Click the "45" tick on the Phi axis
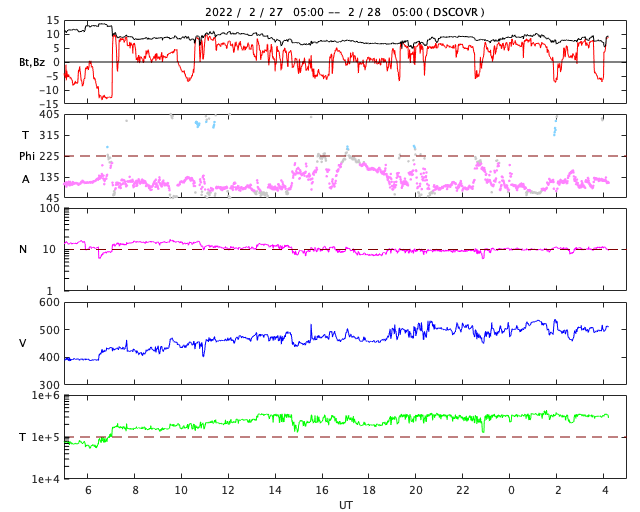The height and width of the screenshot is (512, 640). (53, 198)
